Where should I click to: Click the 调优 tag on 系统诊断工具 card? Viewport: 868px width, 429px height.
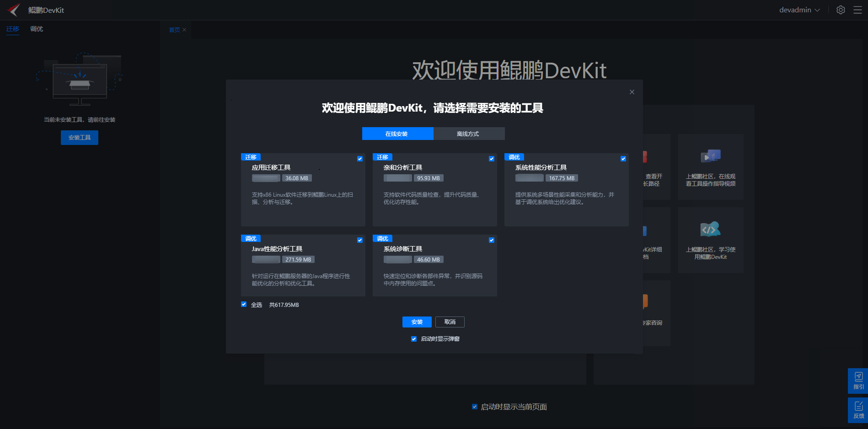[x=382, y=238]
